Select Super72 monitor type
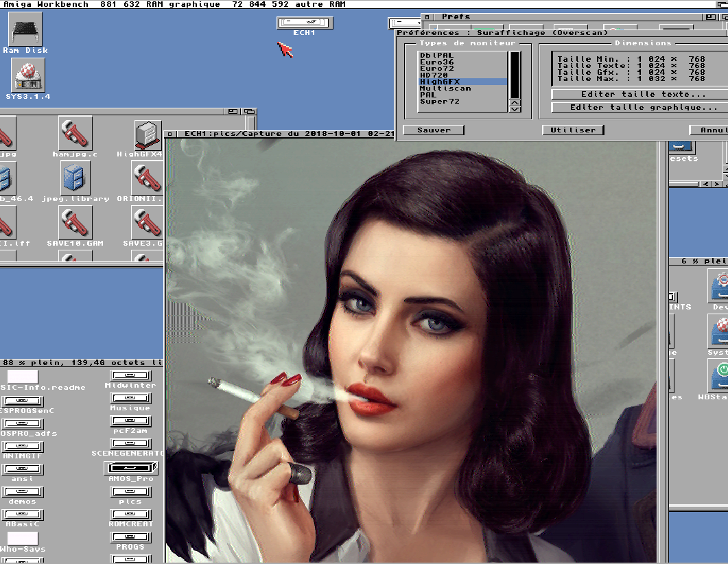The height and width of the screenshot is (564, 728). 462,101
